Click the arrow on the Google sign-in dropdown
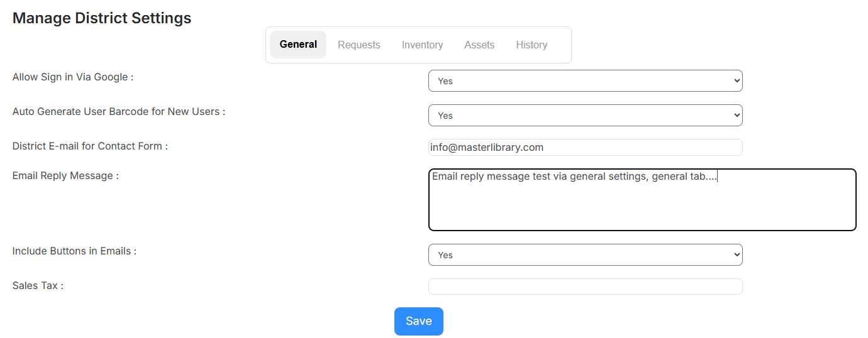The image size is (868, 338). (x=737, y=81)
